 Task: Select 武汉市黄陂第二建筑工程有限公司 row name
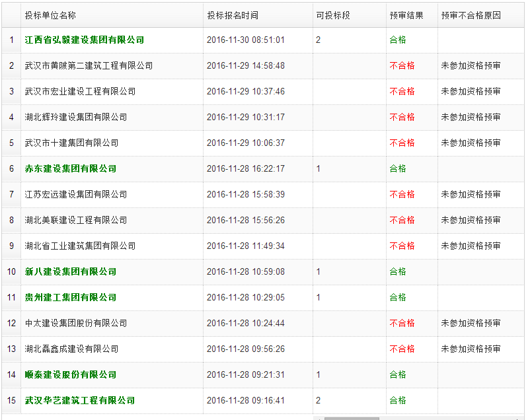89,66
